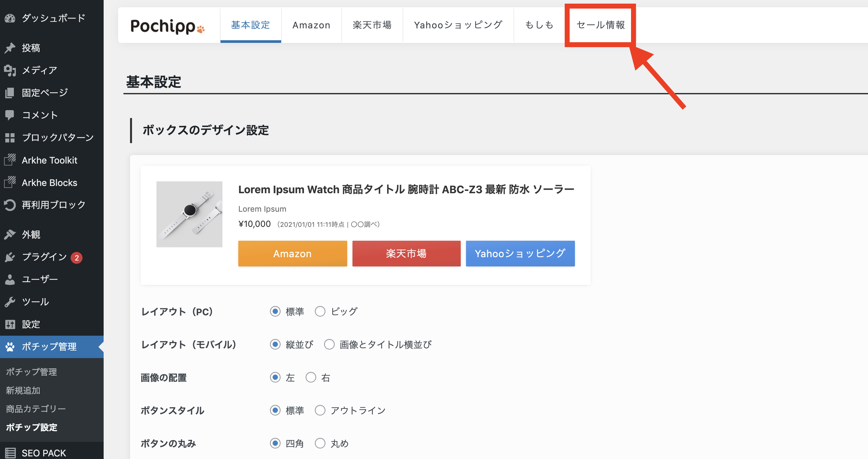The height and width of the screenshot is (459, 868).
Task: Open the 商品カテゴリー submenu link
Action: [x=36, y=409]
